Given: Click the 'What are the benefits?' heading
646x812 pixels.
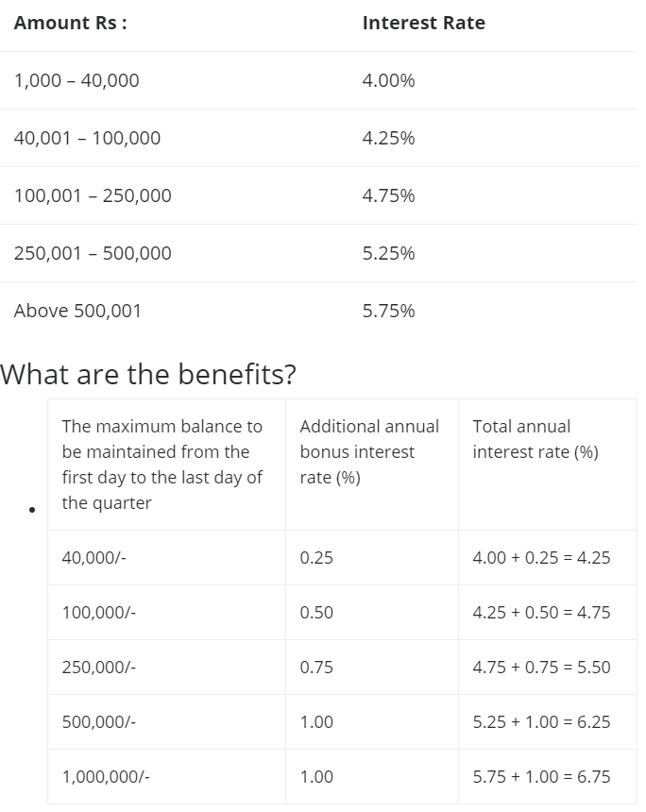Looking at the screenshot, I should (x=148, y=374).
